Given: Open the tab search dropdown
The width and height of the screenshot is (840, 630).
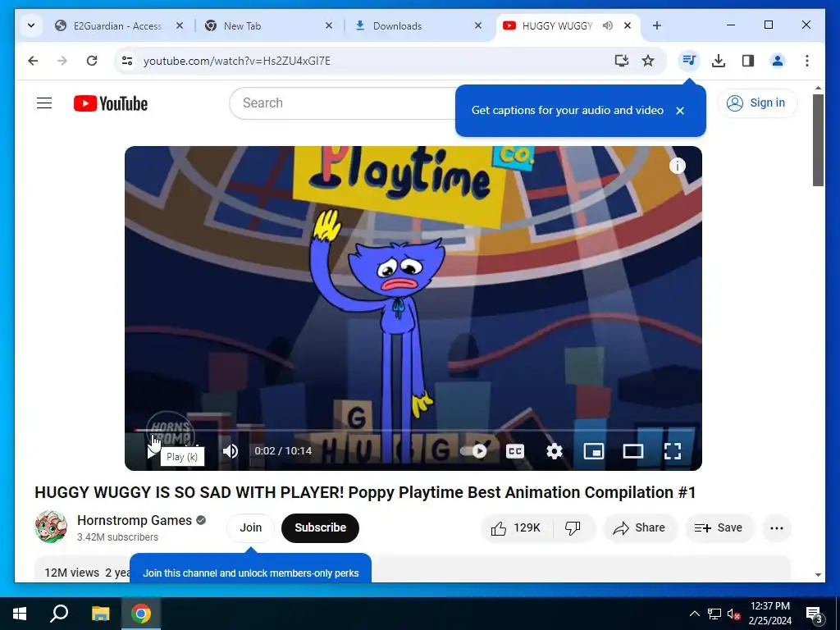Looking at the screenshot, I should 31,25.
